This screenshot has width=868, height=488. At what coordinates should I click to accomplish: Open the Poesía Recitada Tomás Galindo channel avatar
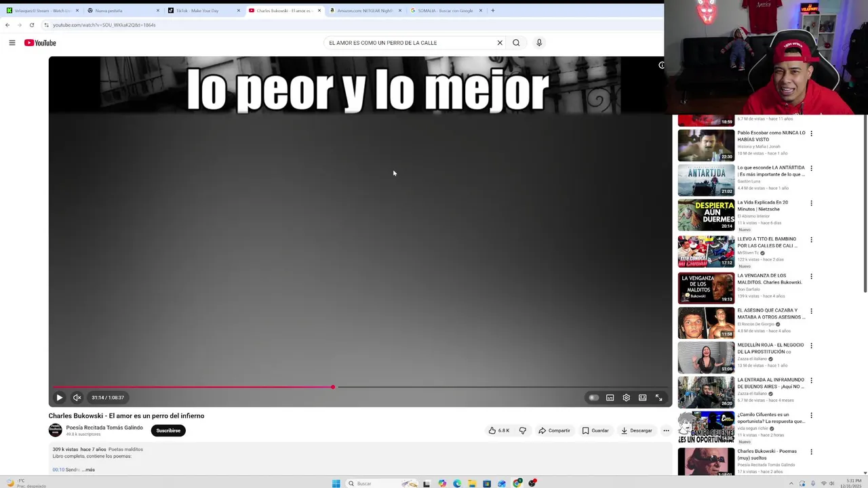point(55,430)
